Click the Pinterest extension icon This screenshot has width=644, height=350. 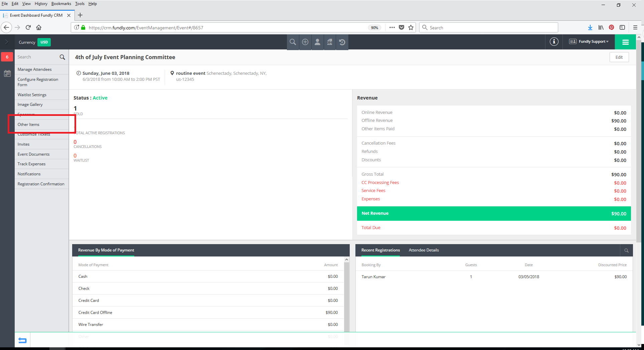coord(611,27)
